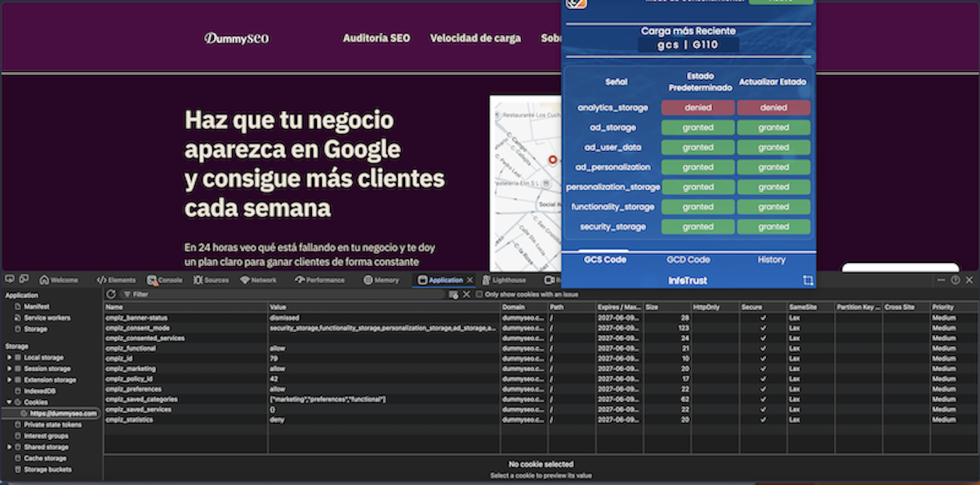
Task: Click the InfoTrust panel screenshot capture icon
Action: [808, 280]
